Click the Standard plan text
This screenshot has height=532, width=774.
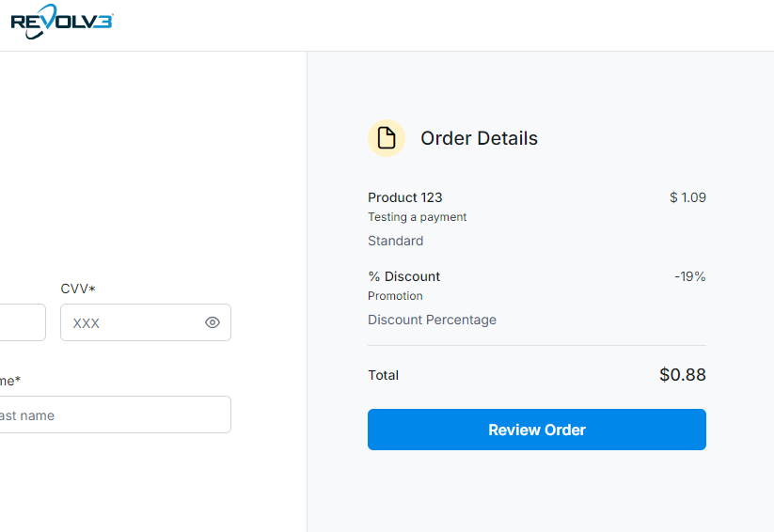pos(395,241)
